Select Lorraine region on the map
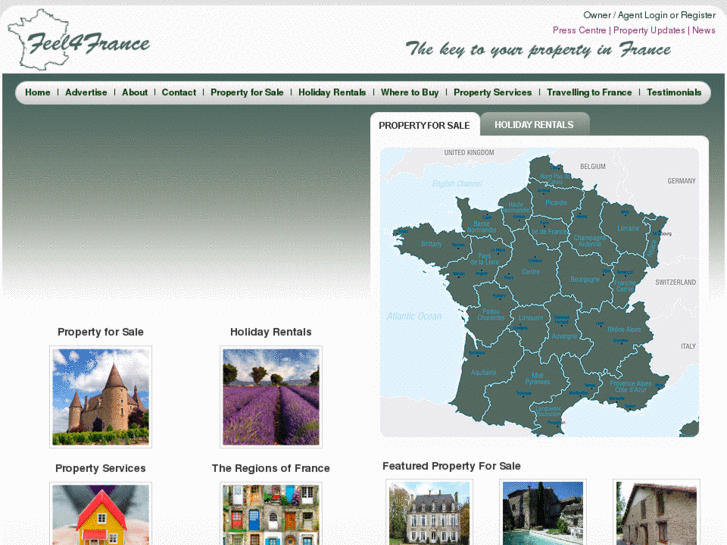 [628, 228]
